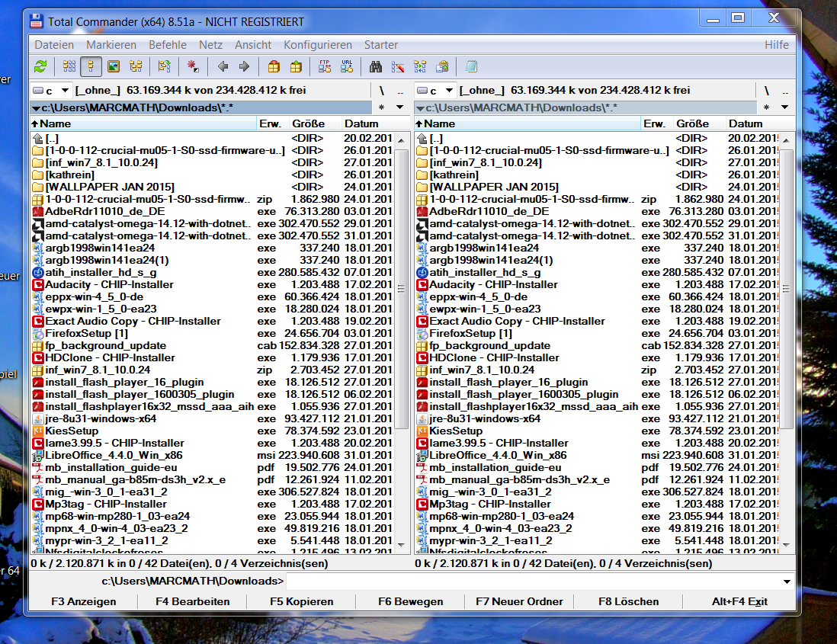Open Search files via the binoculars icon
Screen dimensions: 837x644
click(x=376, y=67)
